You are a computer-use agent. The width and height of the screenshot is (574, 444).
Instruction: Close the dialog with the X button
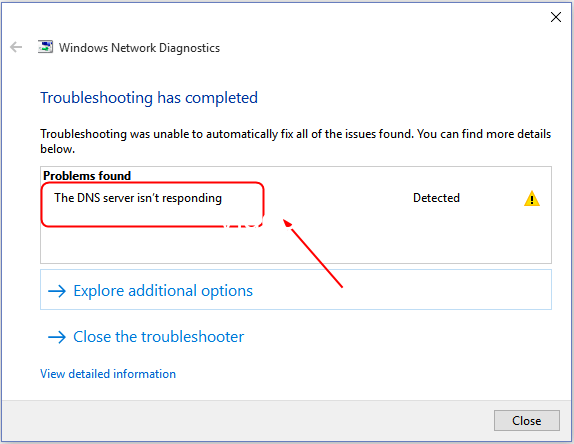coord(556,17)
